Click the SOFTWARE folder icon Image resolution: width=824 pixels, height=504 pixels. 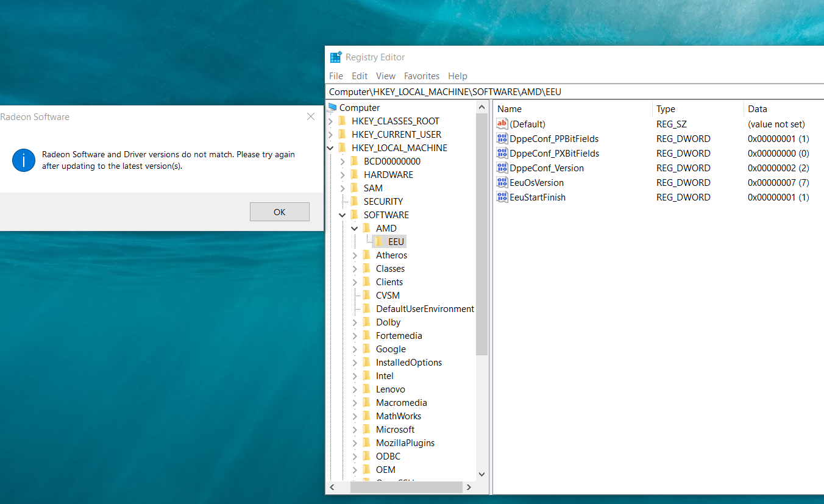[x=354, y=215]
